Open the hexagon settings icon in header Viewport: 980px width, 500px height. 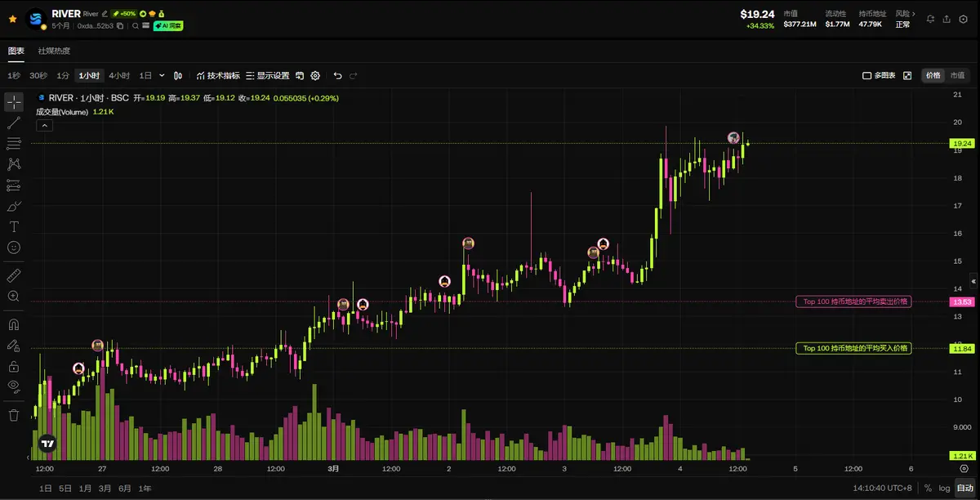click(964, 19)
